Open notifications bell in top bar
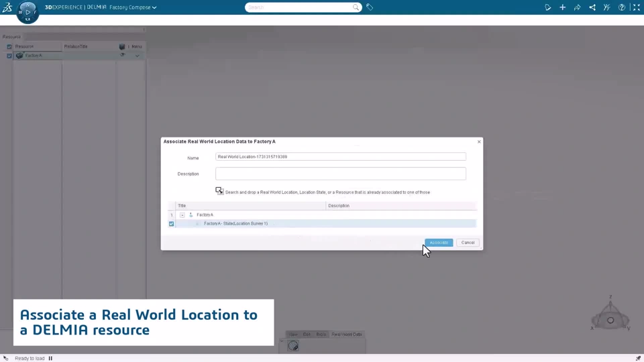The height and width of the screenshot is (362, 644). coord(547,7)
